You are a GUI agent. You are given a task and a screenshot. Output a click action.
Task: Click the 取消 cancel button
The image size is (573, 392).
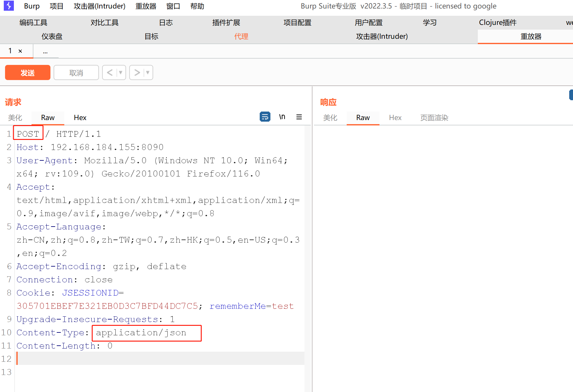coord(76,72)
